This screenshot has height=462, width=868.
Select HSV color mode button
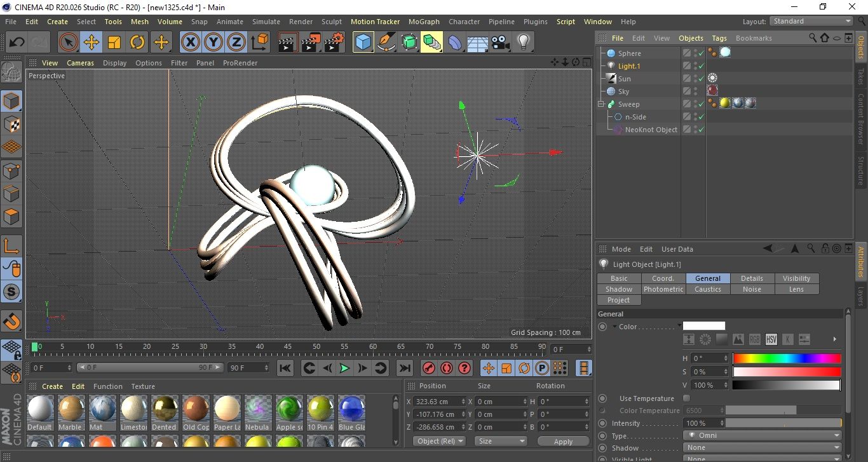tap(771, 339)
